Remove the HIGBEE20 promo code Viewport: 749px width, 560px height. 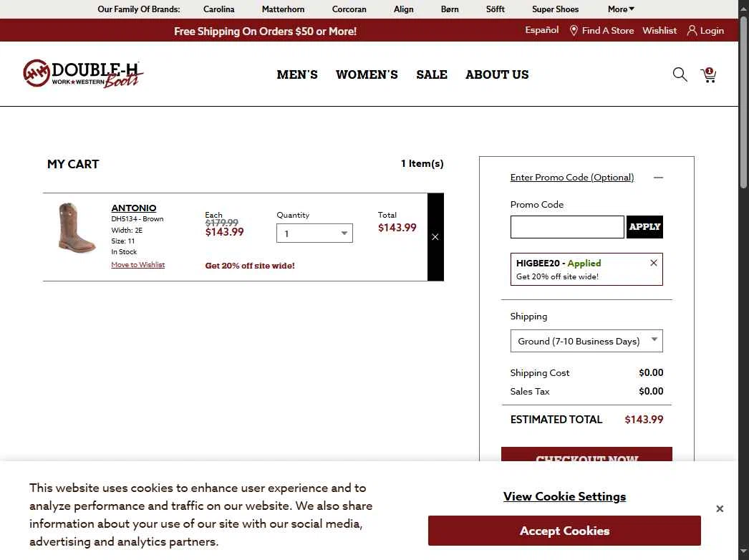[x=654, y=263]
